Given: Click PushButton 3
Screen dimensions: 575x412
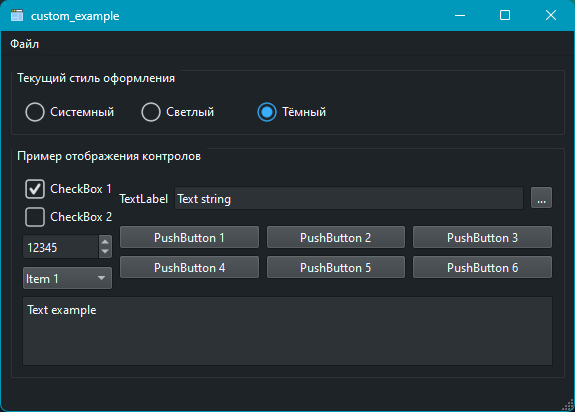Looking at the screenshot, I should tap(482, 238).
